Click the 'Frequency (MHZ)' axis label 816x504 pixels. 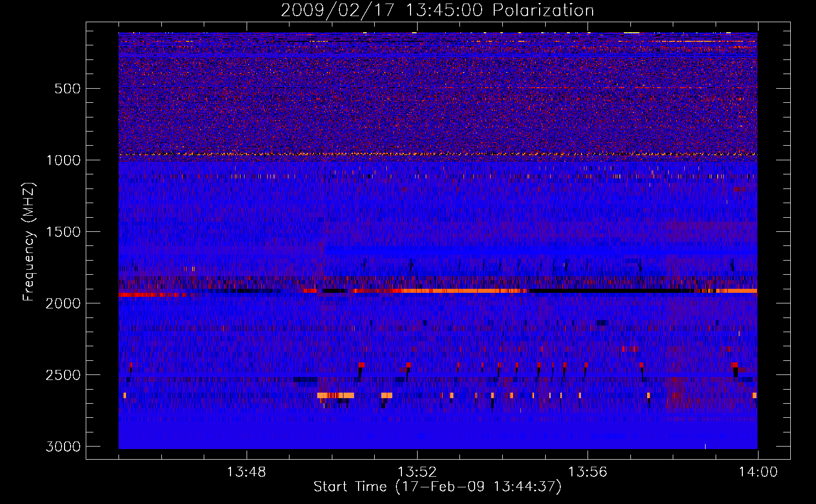[29, 242]
